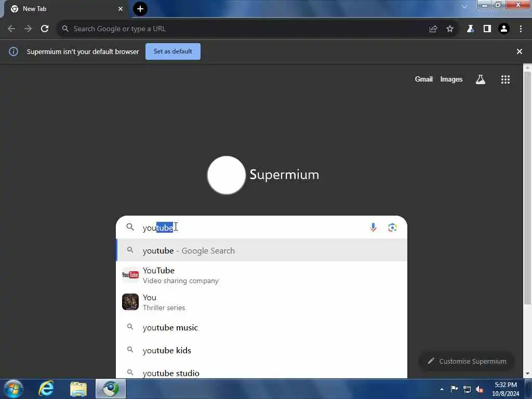The width and height of the screenshot is (532, 399).
Task: Click the Search Labs flask icon on page
Action: coord(481,79)
